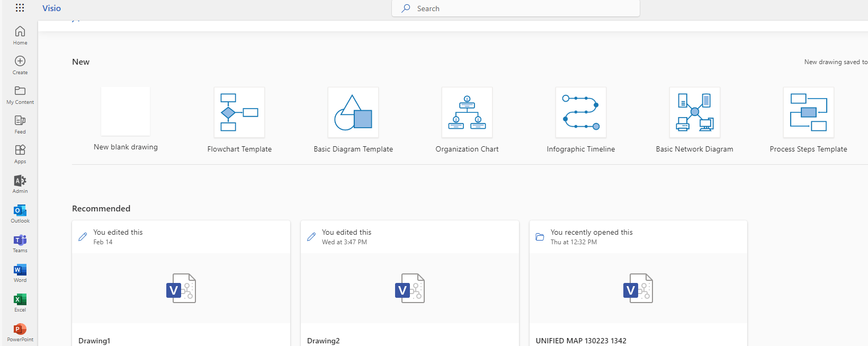
Task: Choose the Basic Diagram Template thumbnail
Action: click(x=353, y=112)
